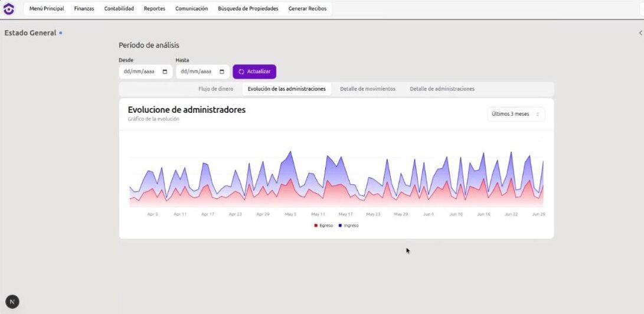Switch to Flujo de dinero tab

215,89
